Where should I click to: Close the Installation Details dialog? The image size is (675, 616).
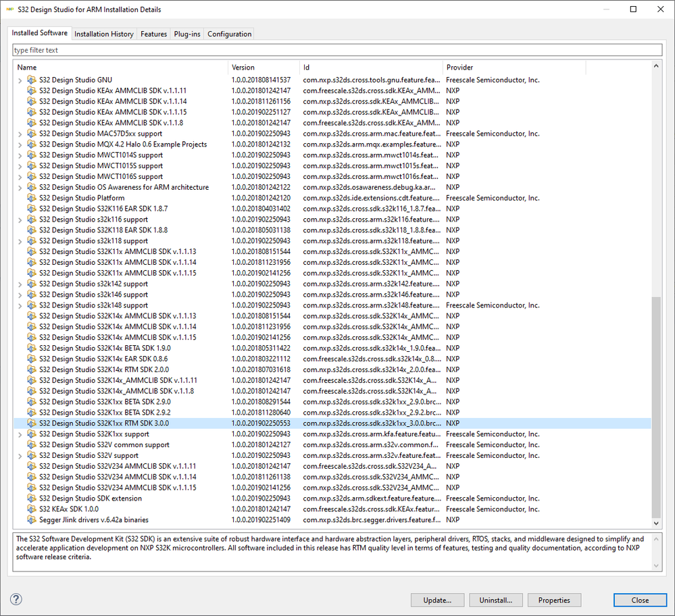point(640,600)
